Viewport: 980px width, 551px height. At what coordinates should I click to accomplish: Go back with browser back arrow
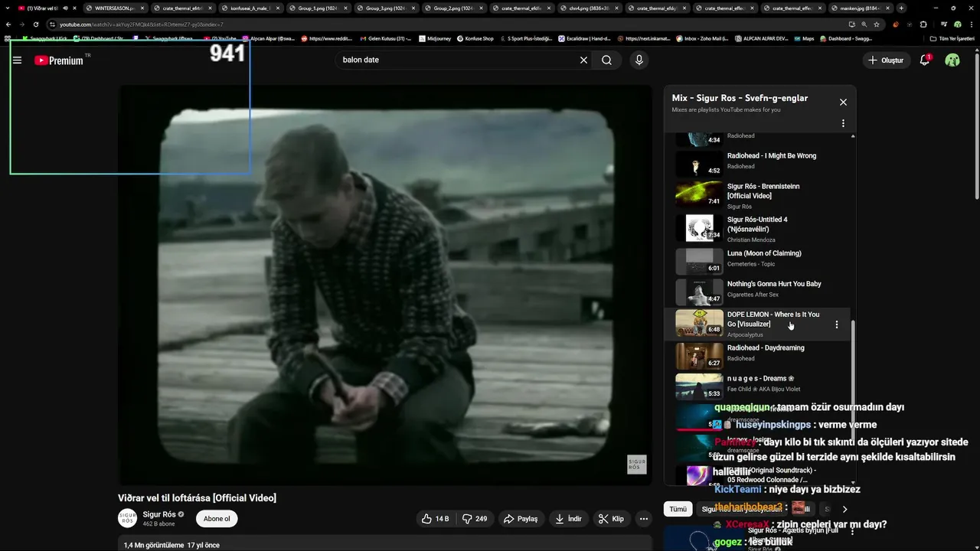[8, 24]
